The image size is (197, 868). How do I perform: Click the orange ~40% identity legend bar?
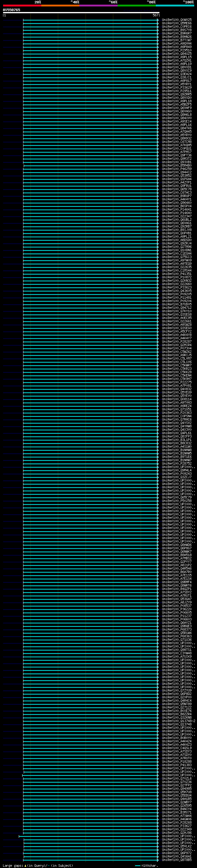60,6
